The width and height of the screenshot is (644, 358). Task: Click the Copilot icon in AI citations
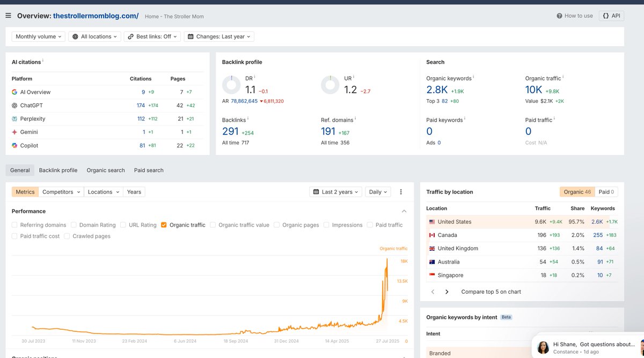[16, 145]
